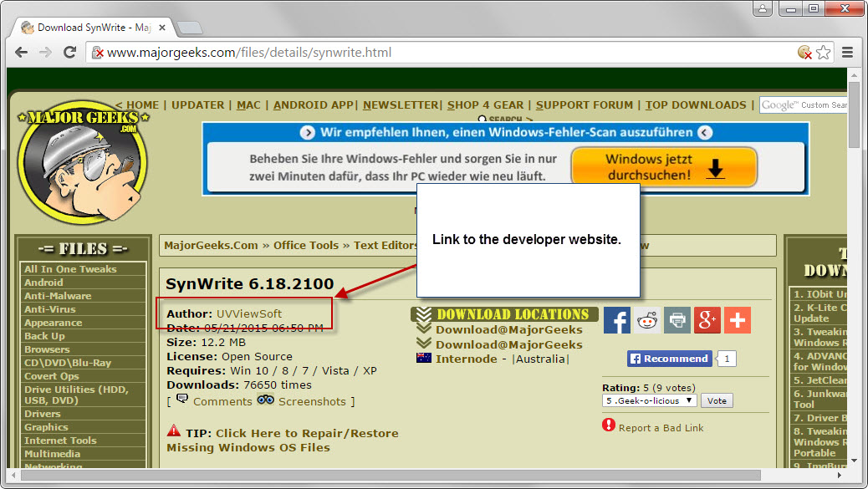Click the Australia flag icon
The width and height of the screenshot is (868, 489).
click(423, 358)
